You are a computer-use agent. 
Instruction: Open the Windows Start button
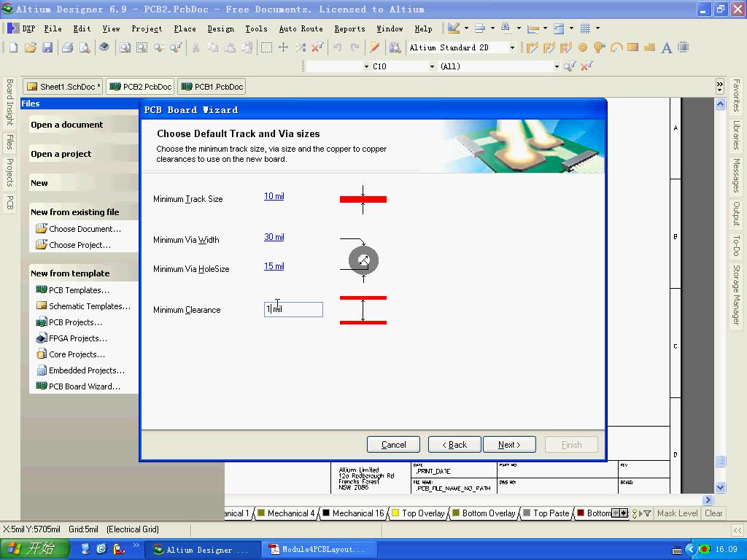pyautogui.click(x=34, y=549)
